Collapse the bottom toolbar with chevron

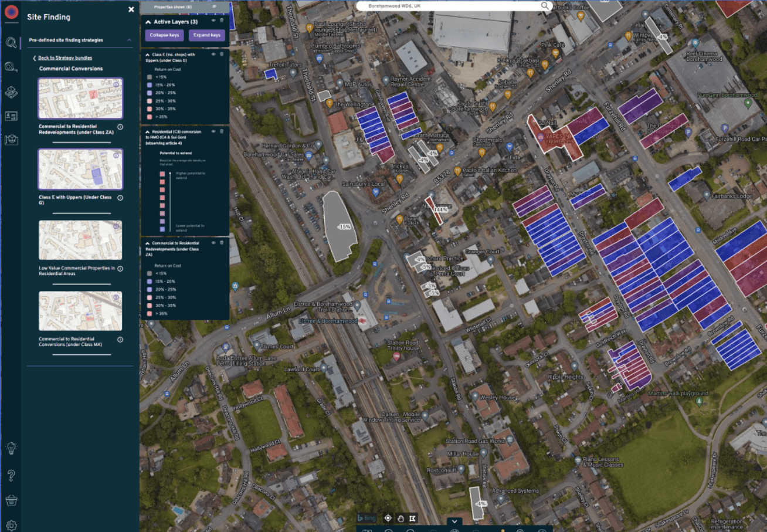pyautogui.click(x=454, y=521)
